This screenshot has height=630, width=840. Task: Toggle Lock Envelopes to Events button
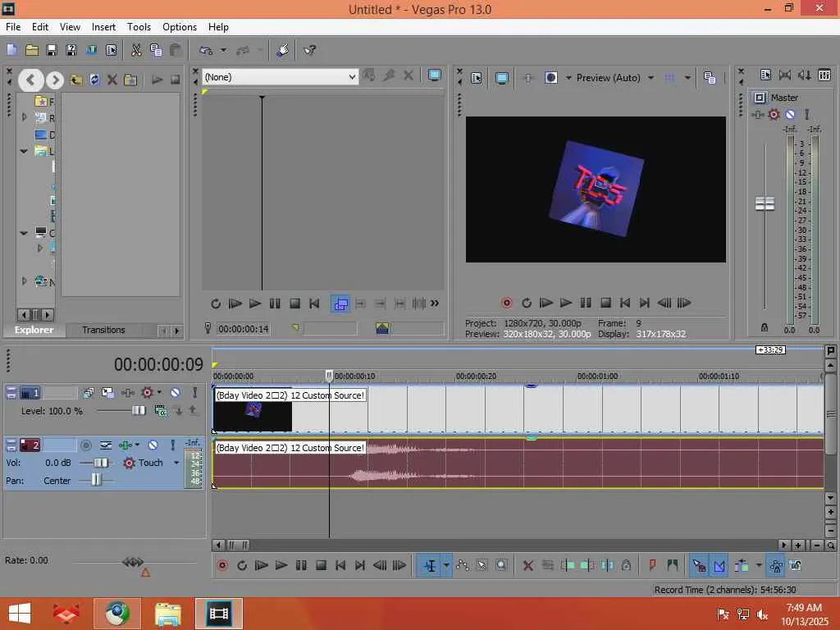point(776,566)
